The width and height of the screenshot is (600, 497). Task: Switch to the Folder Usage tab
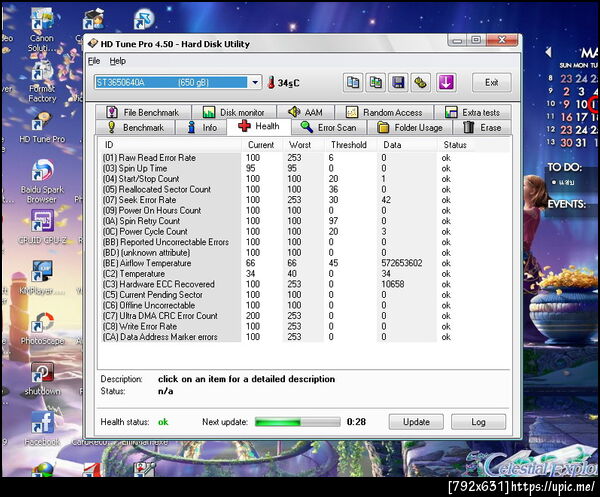click(410, 127)
